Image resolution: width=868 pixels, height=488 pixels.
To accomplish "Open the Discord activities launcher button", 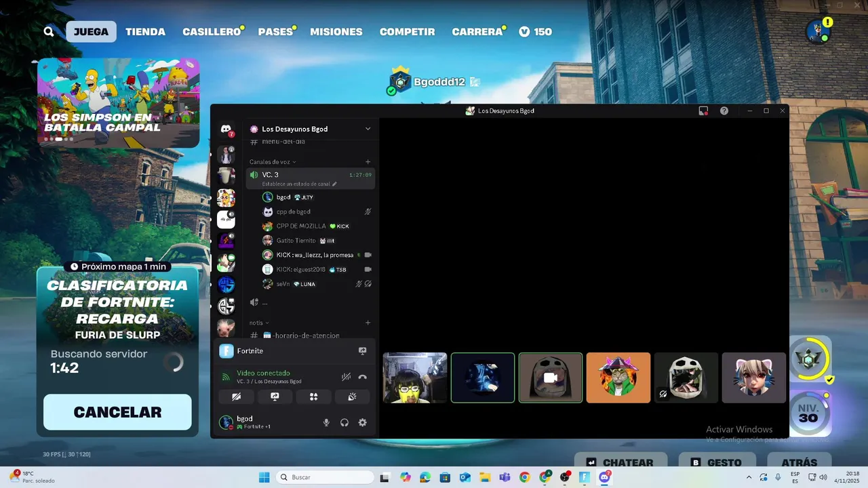I will pos(313,396).
